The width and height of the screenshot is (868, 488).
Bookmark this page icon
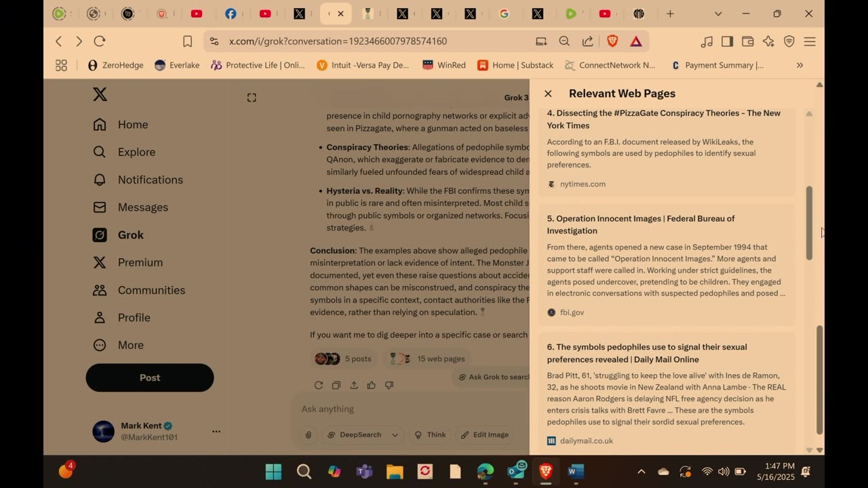pyautogui.click(x=188, y=41)
